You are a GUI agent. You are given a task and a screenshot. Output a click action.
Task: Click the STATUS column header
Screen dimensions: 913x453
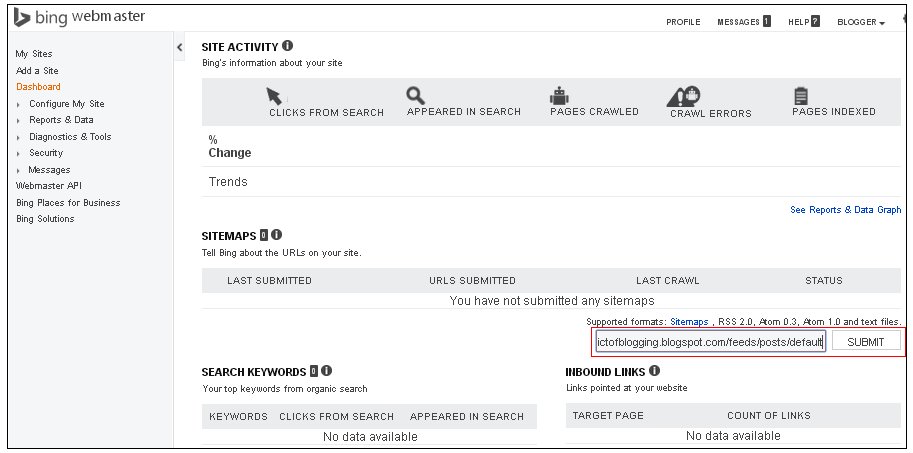(824, 281)
